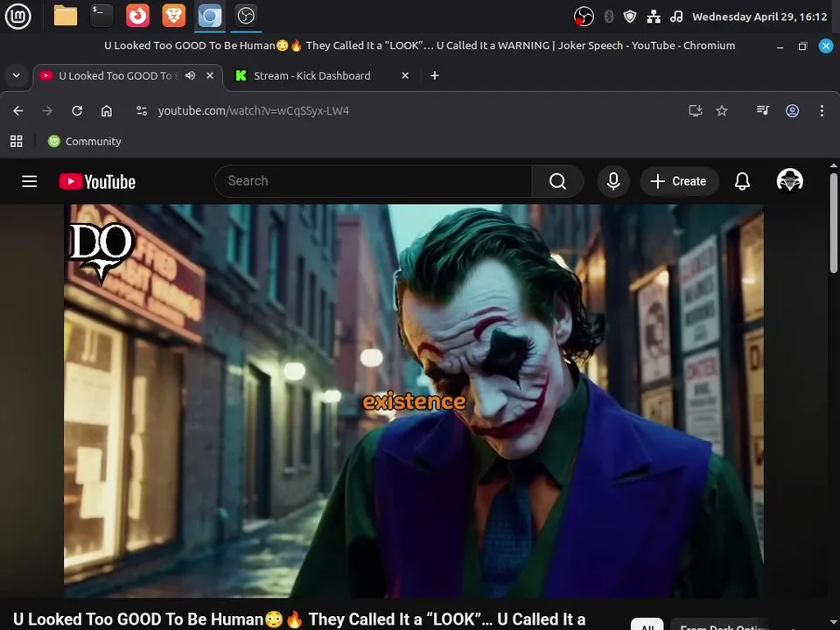Start voice search with the microphone
This screenshot has height=630, width=840.
(x=613, y=181)
